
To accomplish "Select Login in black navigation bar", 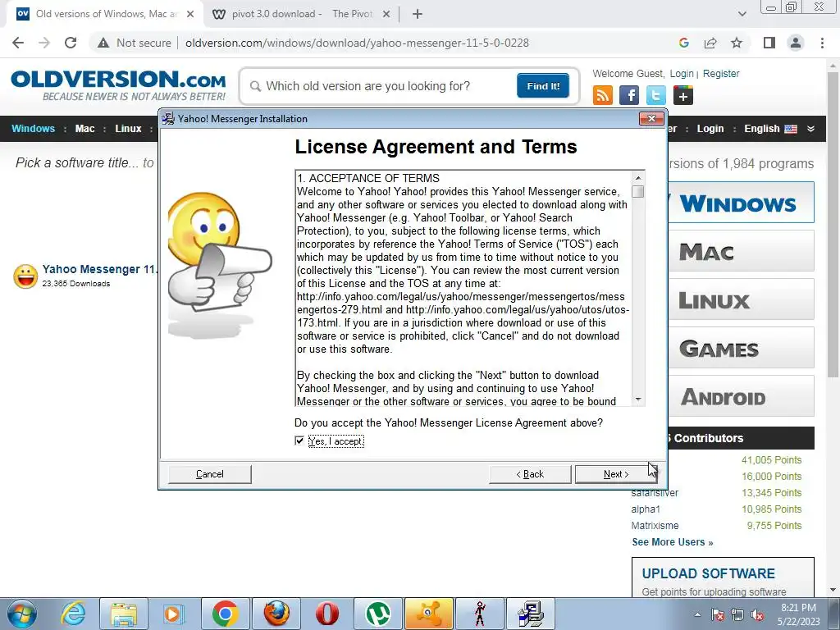I will tap(710, 129).
